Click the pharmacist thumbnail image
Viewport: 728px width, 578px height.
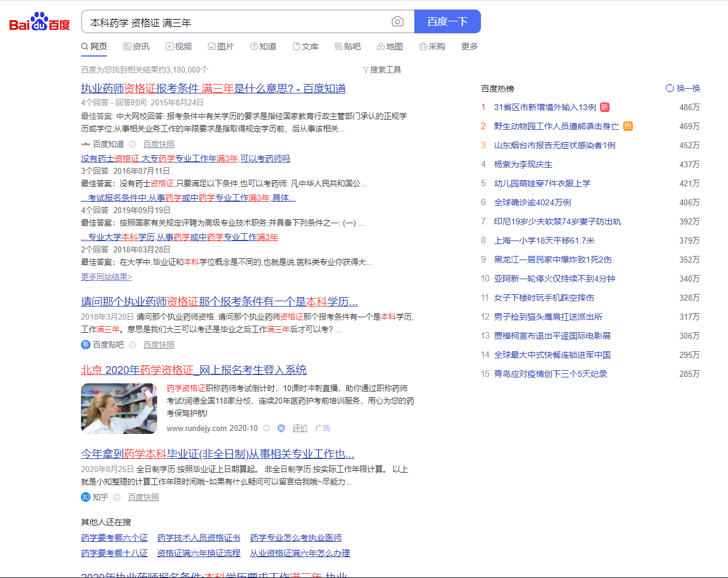click(119, 408)
